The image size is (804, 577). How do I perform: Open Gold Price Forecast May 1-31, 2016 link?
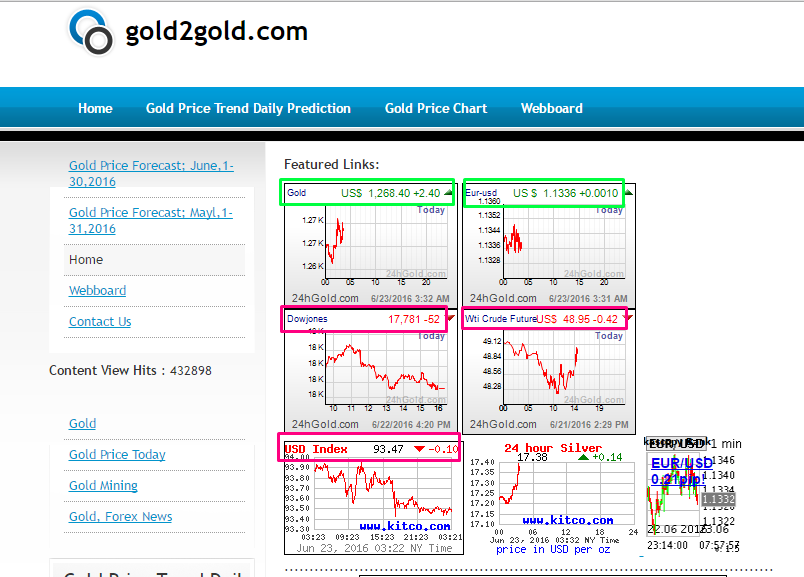(151, 221)
